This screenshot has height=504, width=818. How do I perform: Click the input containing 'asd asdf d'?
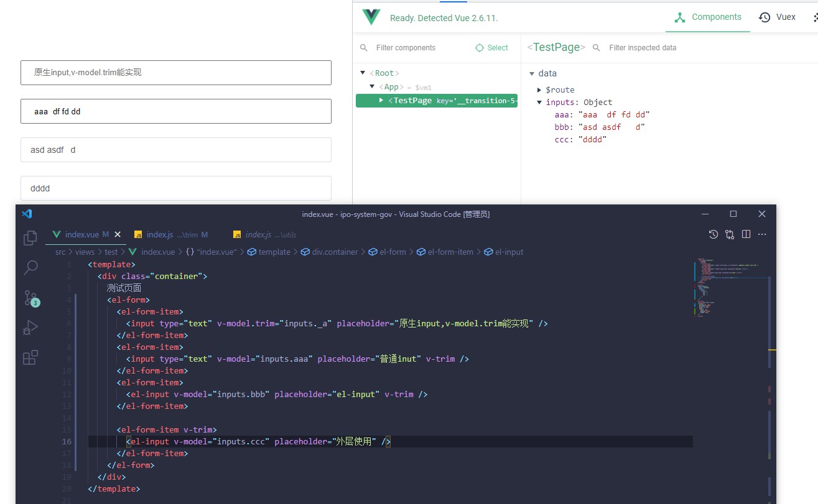(176, 150)
